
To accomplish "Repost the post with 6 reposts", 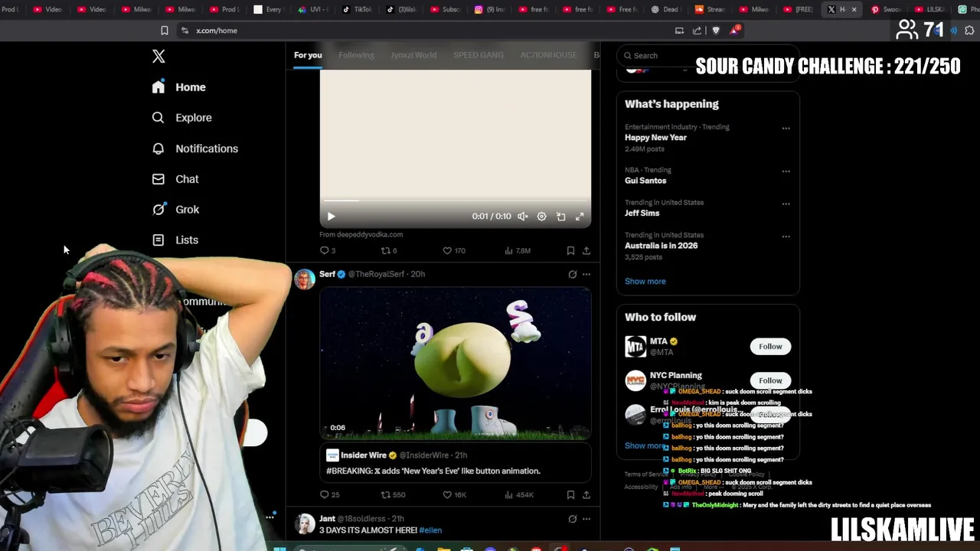I will click(389, 250).
